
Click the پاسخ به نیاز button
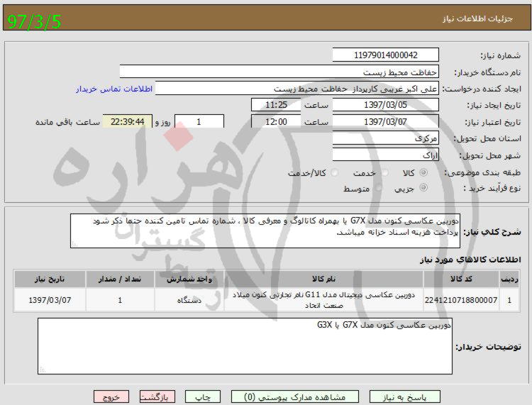click(x=404, y=397)
